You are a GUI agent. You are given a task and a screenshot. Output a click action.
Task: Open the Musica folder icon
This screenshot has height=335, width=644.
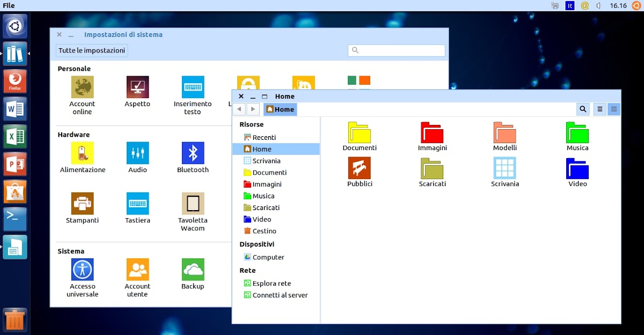tap(577, 132)
